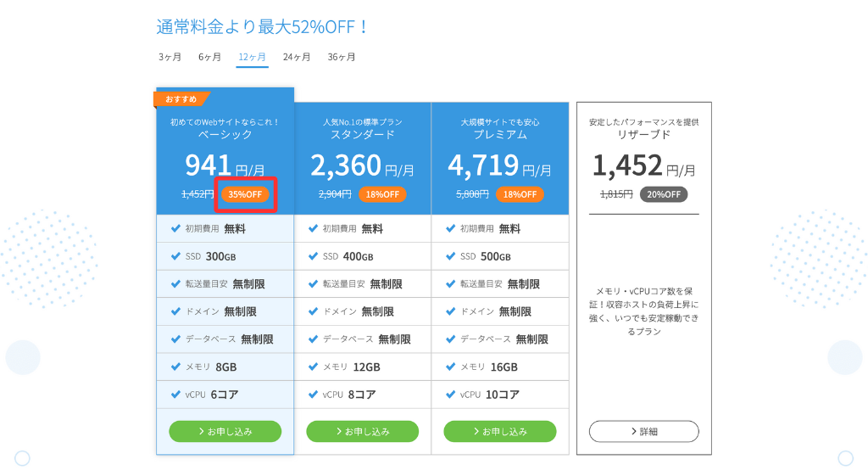This screenshot has width=868, height=476.
Task: Click the ベーシック plan name
Action: point(225,135)
